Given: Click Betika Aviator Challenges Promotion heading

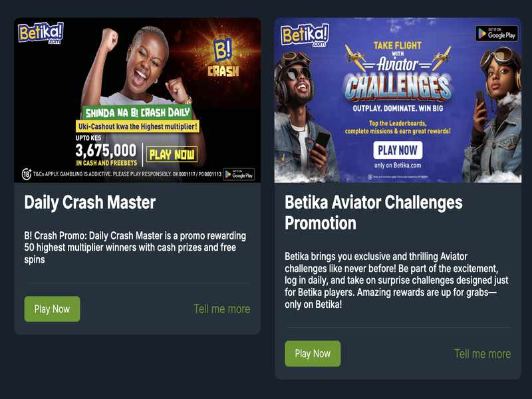Looking at the screenshot, I should click(x=374, y=213).
